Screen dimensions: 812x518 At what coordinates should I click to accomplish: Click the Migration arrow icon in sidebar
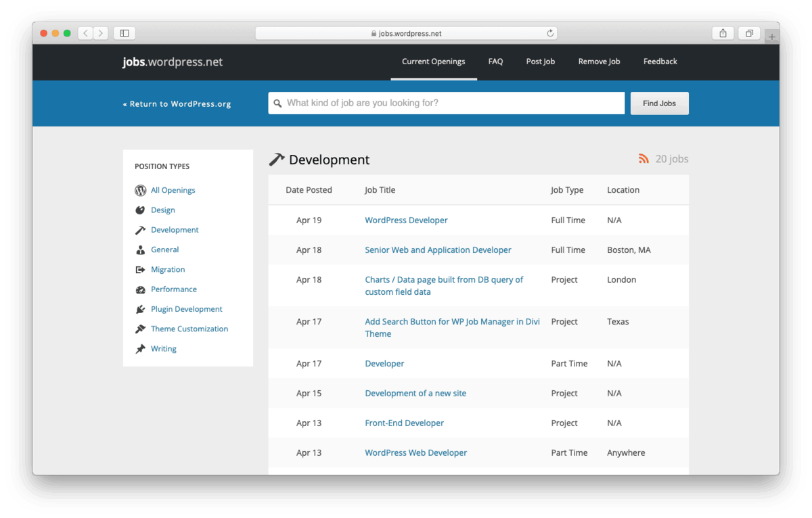141,269
